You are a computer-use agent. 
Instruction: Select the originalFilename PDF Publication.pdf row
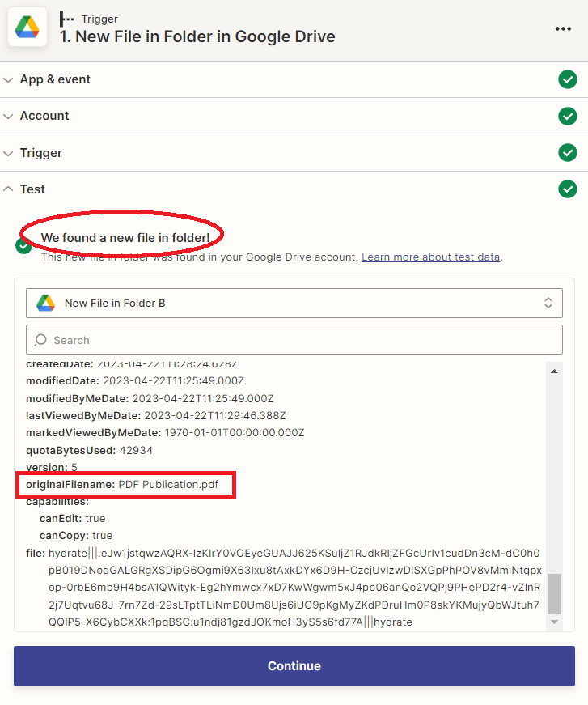click(x=127, y=485)
